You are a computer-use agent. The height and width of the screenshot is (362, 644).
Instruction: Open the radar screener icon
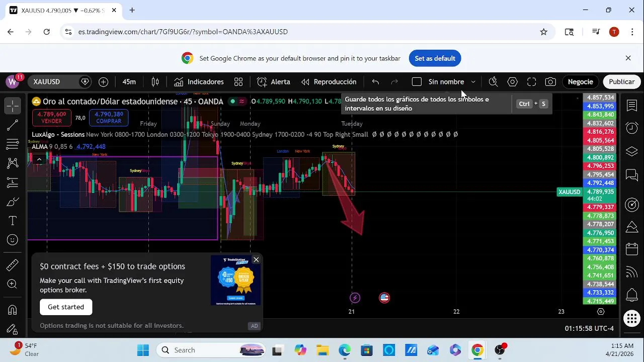(x=632, y=204)
